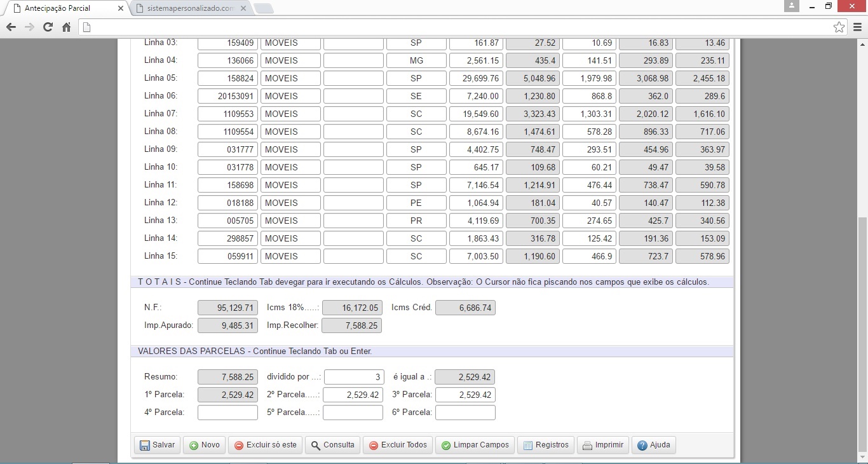Reload the page
Screen dimensions: 868x464
click(x=48, y=27)
